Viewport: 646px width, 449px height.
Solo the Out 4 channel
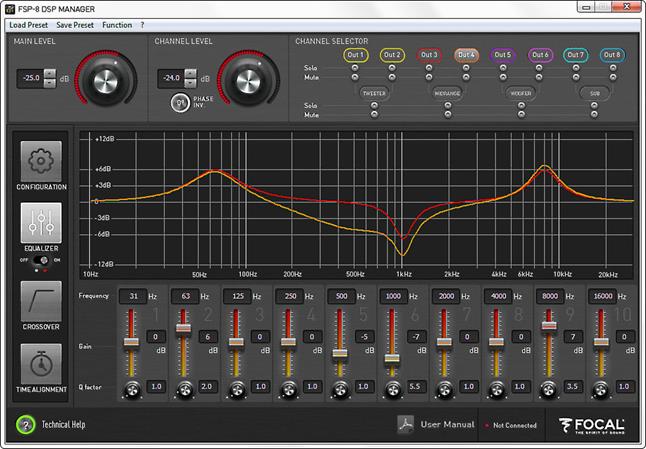466,68
